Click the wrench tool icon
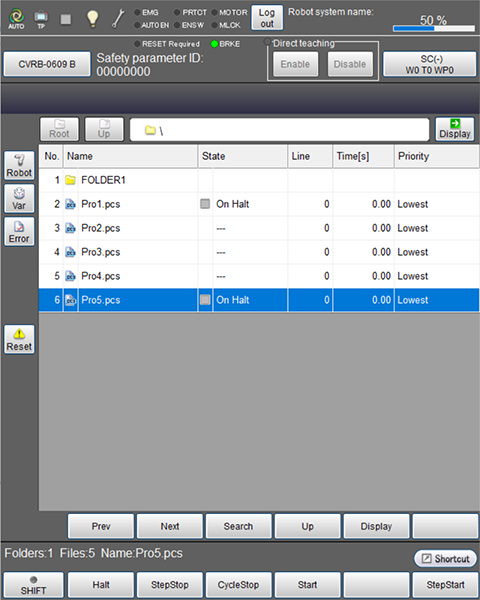This screenshot has height=600, width=480. coord(118,19)
